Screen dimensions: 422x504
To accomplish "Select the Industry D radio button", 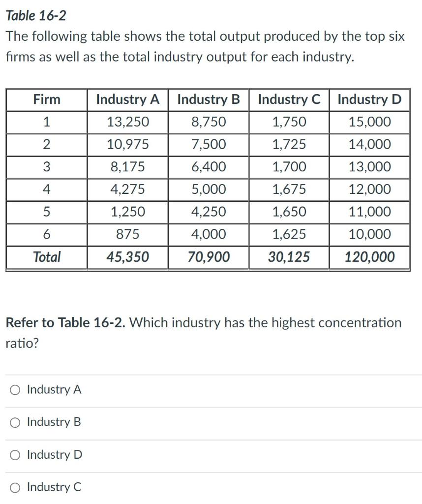I will [x=15, y=455].
